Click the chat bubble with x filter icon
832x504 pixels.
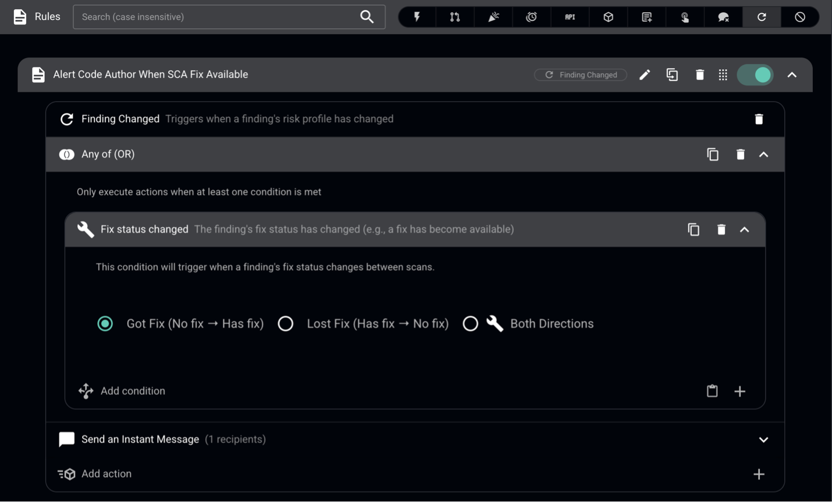coord(724,17)
